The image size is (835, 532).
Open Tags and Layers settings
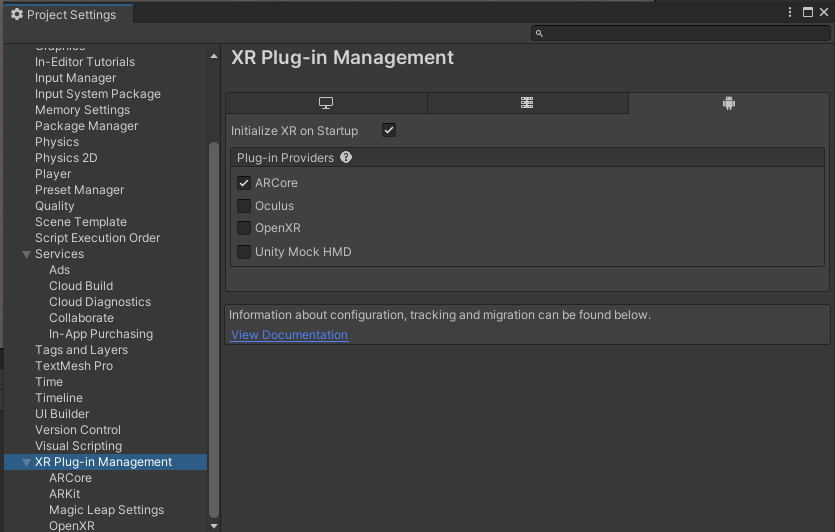point(81,349)
